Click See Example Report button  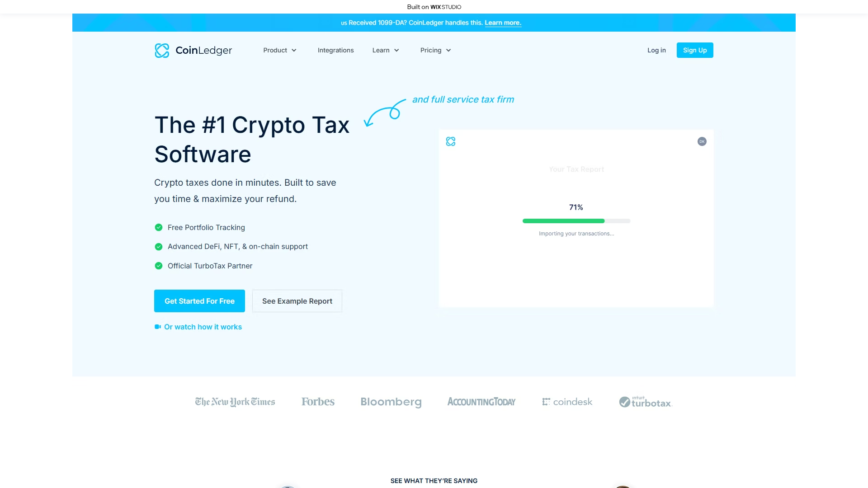coord(297,301)
